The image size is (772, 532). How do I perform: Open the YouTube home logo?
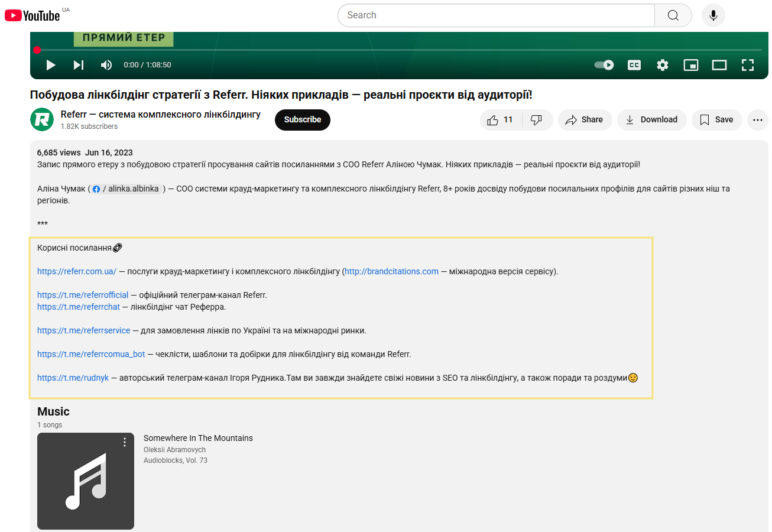tap(33, 15)
